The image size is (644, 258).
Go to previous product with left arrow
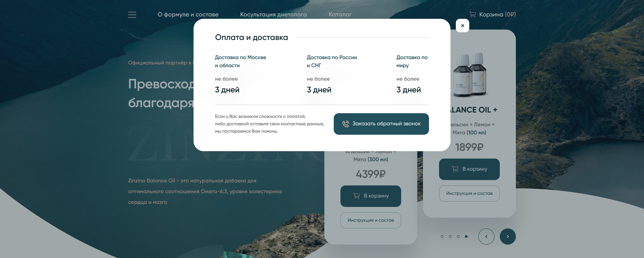486,236
